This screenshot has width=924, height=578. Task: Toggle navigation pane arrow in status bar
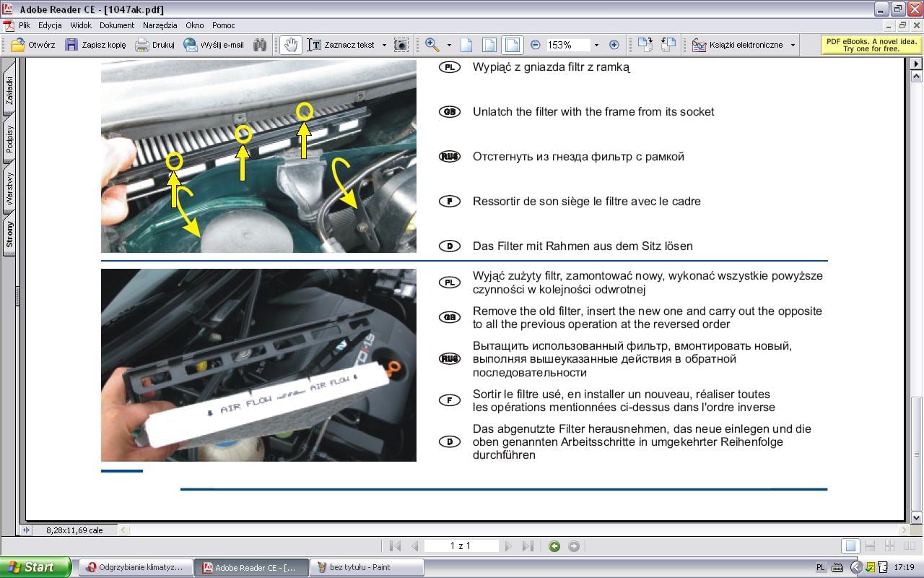coord(27,530)
